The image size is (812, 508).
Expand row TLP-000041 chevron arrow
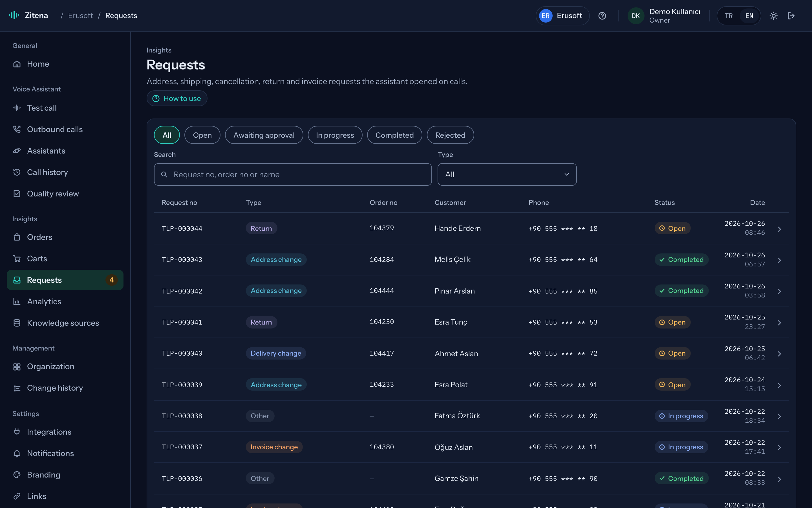780,323
